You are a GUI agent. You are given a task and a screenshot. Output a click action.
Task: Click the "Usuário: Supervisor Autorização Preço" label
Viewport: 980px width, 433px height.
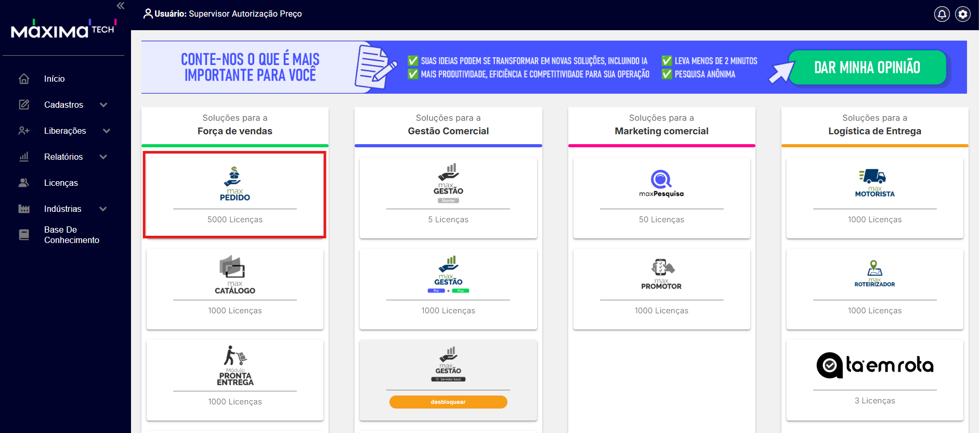click(228, 14)
